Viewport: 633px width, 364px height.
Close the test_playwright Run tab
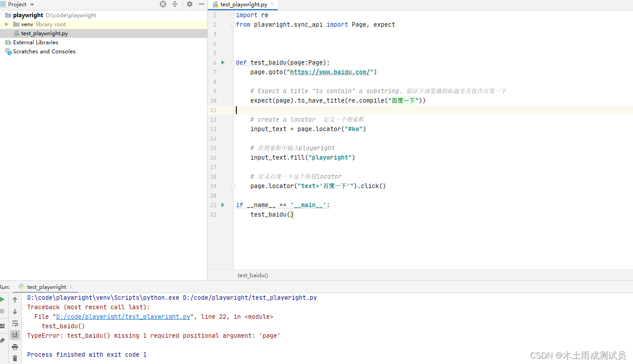(x=71, y=287)
